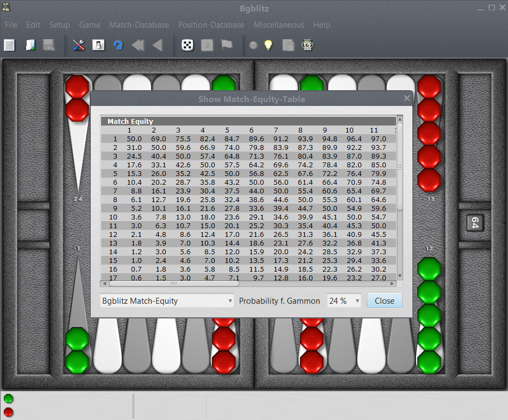
Task: Open a saved match file icon
Action: [x=30, y=45]
